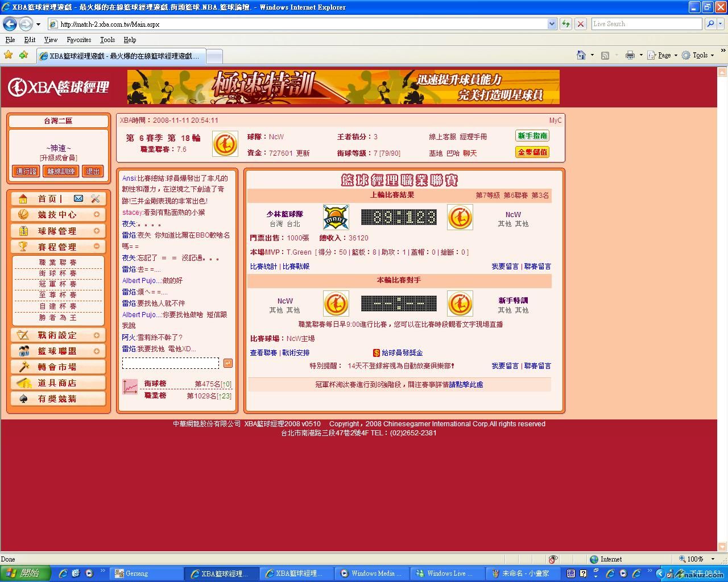Open the IE Home button
Screen dimensions: 728x582
[581, 55]
